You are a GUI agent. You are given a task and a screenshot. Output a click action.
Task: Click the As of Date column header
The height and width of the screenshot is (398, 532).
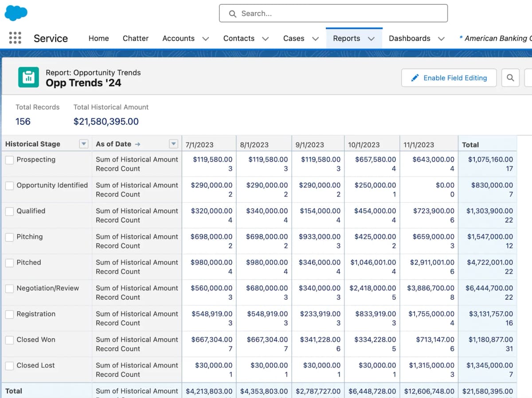pos(113,144)
